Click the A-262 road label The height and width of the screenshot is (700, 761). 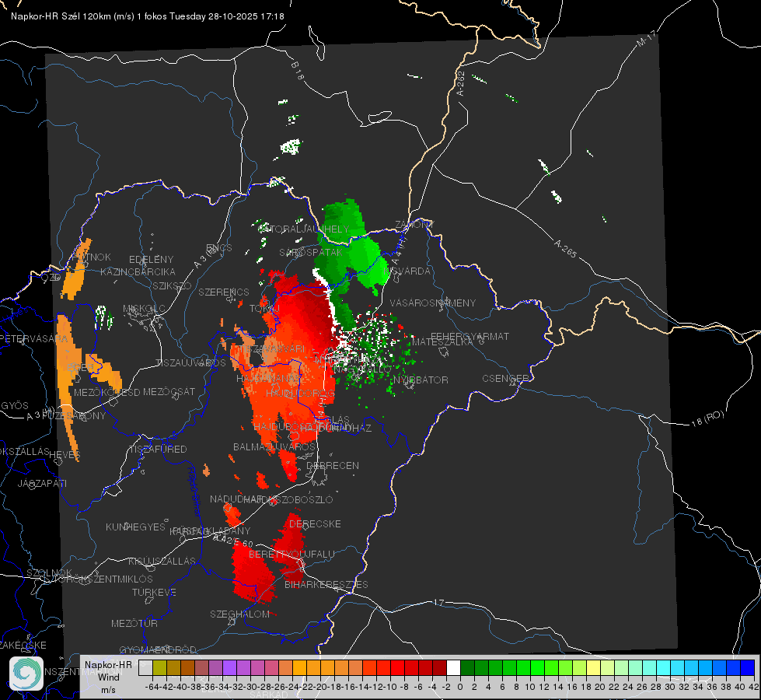coord(460,83)
